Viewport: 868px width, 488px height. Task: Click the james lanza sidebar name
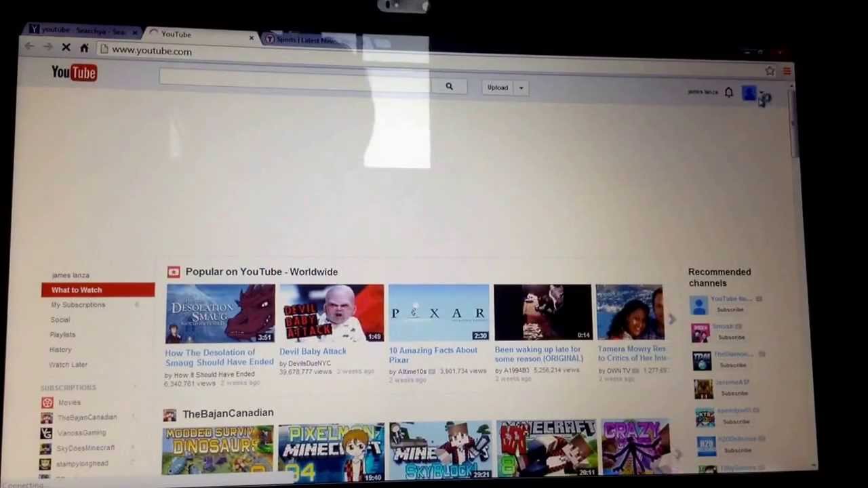coord(71,275)
